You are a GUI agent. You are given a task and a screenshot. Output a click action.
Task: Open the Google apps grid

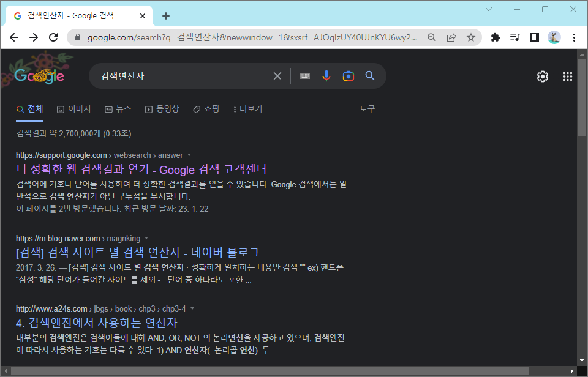point(568,77)
